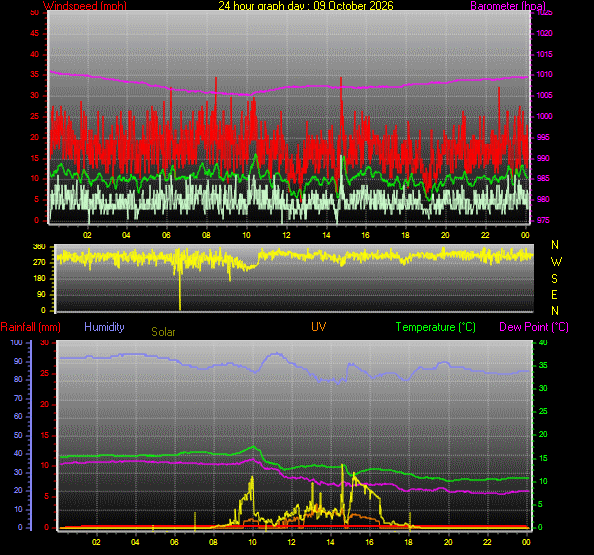Click the 995 barometer axis value
Viewport: 594px width, 555px height.
(543, 137)
